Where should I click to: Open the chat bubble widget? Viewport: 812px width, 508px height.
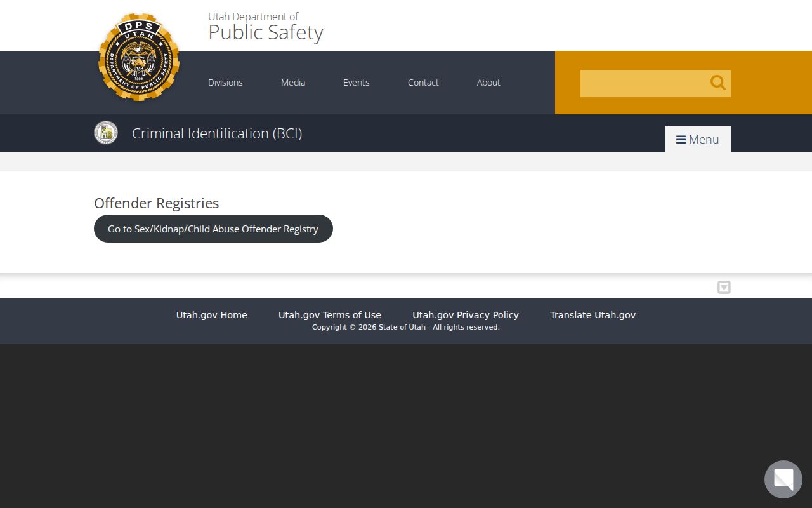pyautogui.click(x=783, y=479)
